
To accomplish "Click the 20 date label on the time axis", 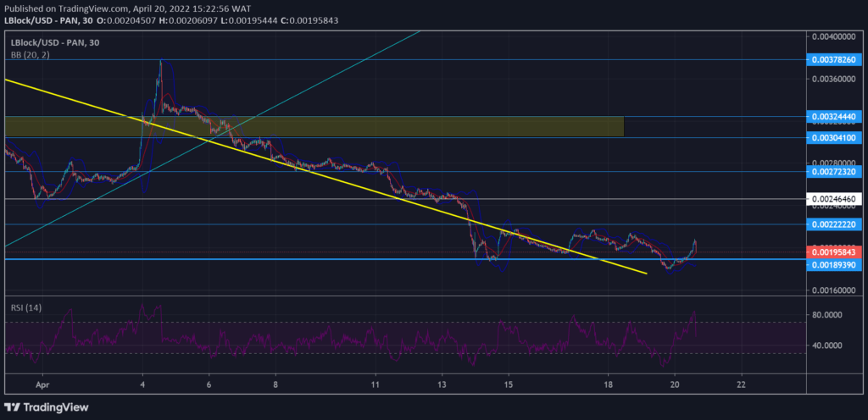I will [675, 383].
